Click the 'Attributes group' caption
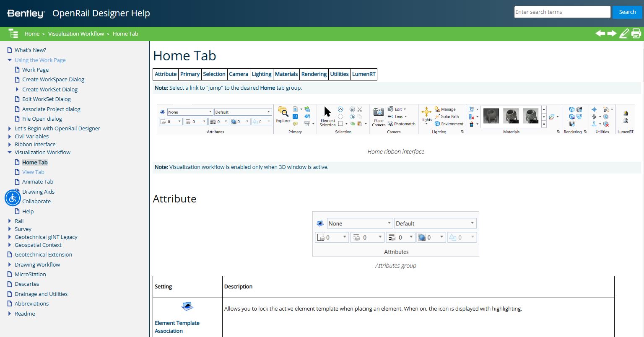Viewport: 644px width, 337px height. pos(396,266)
